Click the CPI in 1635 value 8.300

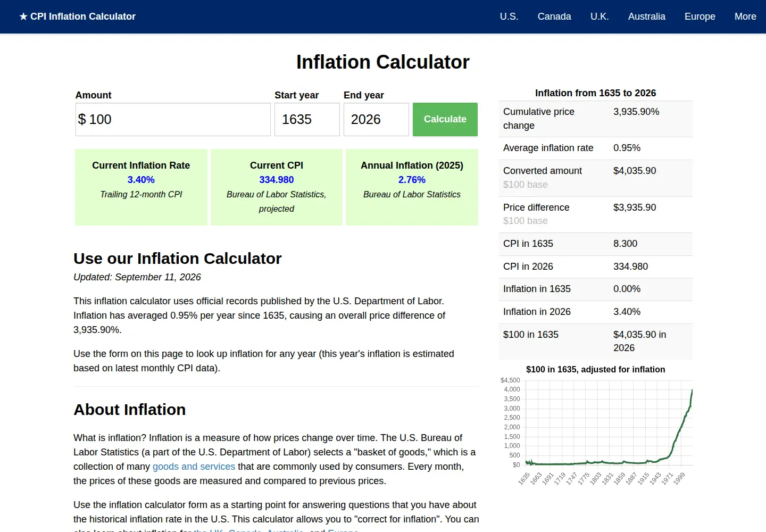pyautogui.click(x=625, y=244)
